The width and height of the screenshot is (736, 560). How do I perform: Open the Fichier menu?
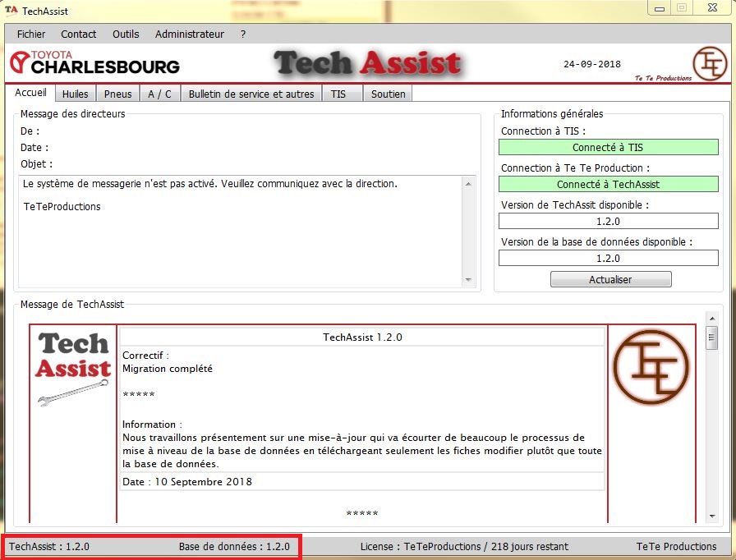tap(31, 34)
